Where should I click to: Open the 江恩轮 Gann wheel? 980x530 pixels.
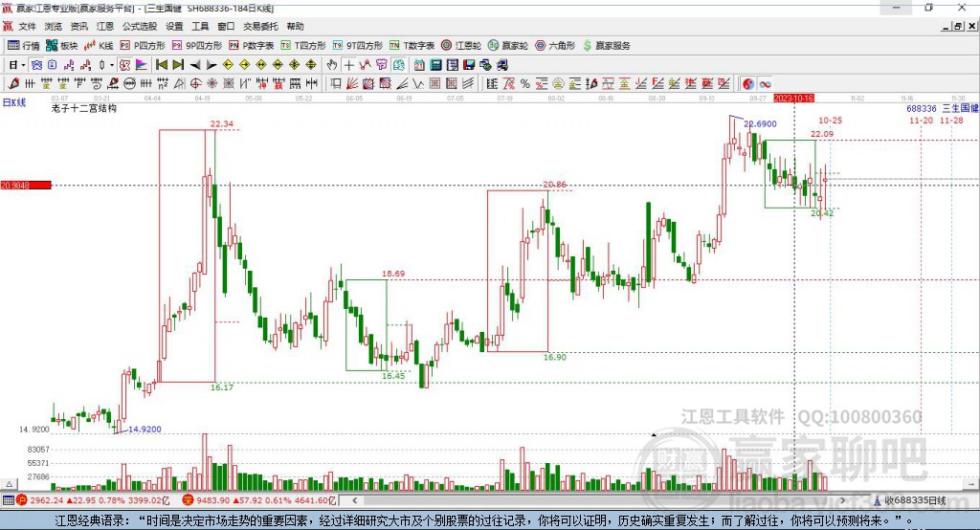461,46
